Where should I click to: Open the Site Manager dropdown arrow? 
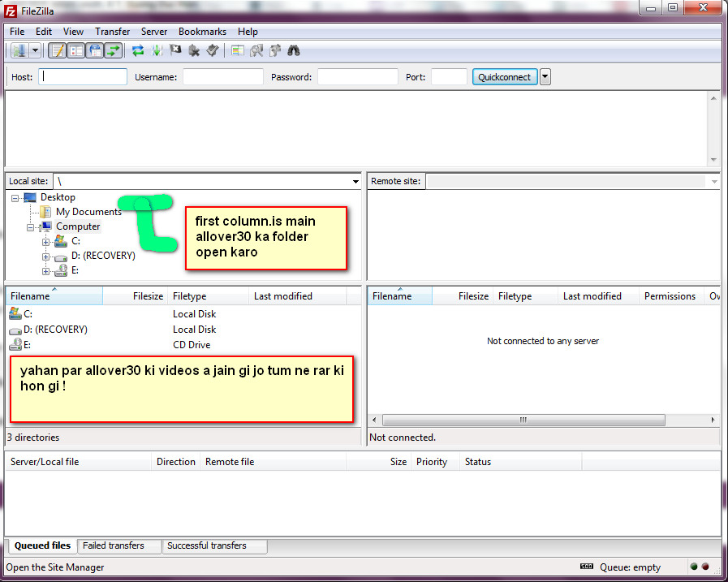tap(35, 50)
